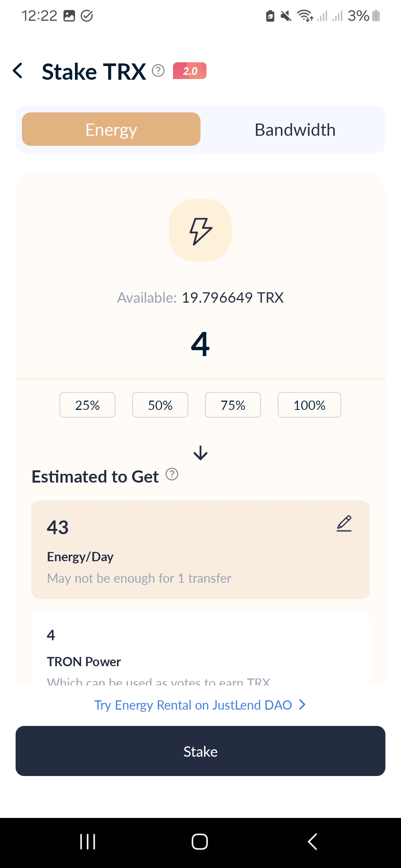Viewport: 401px width, 868px height.
Task: Edit estimated energy with pencil icon
Action: point(344,523)
